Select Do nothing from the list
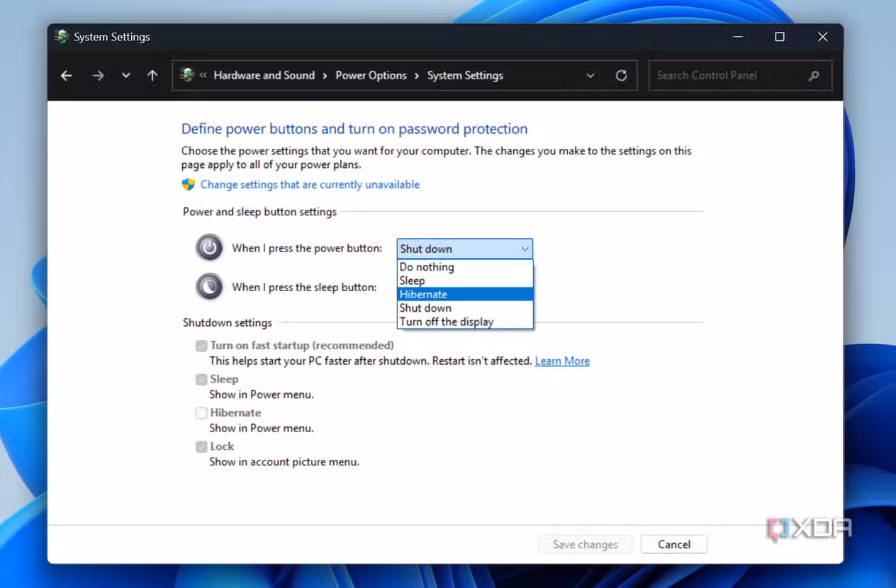This screenshot has height=588, width=896. click(464, 267)
